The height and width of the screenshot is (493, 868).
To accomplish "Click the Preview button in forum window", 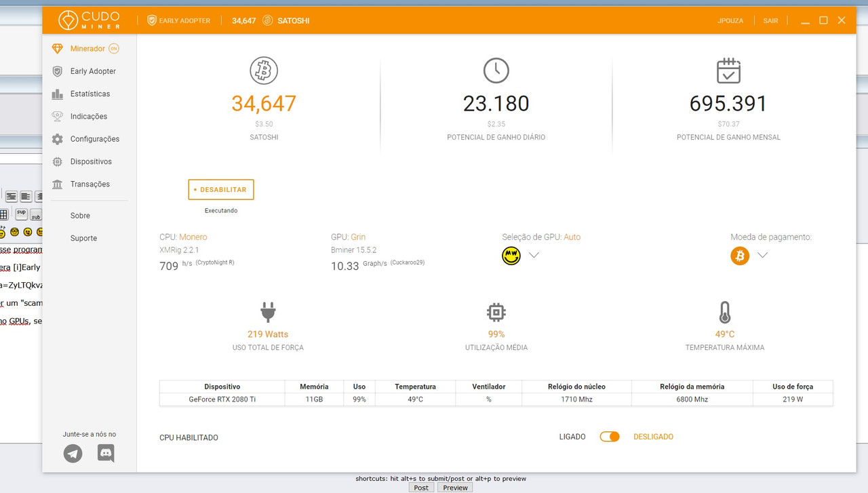I will (455, 488).
